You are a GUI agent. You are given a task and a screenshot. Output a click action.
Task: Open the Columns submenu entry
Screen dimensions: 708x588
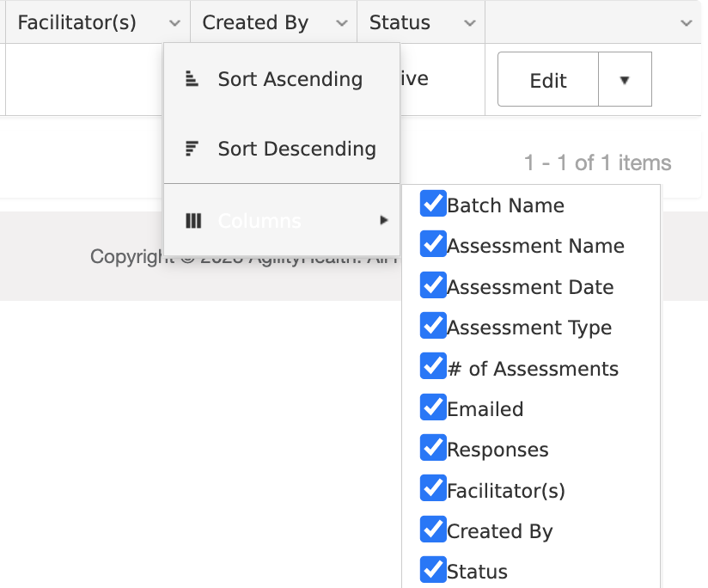click(282, 220)
